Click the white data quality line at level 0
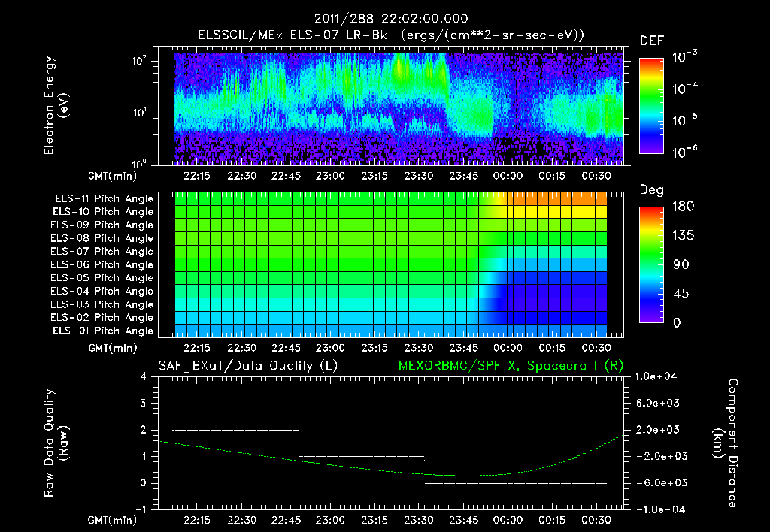 click(516, 483)
